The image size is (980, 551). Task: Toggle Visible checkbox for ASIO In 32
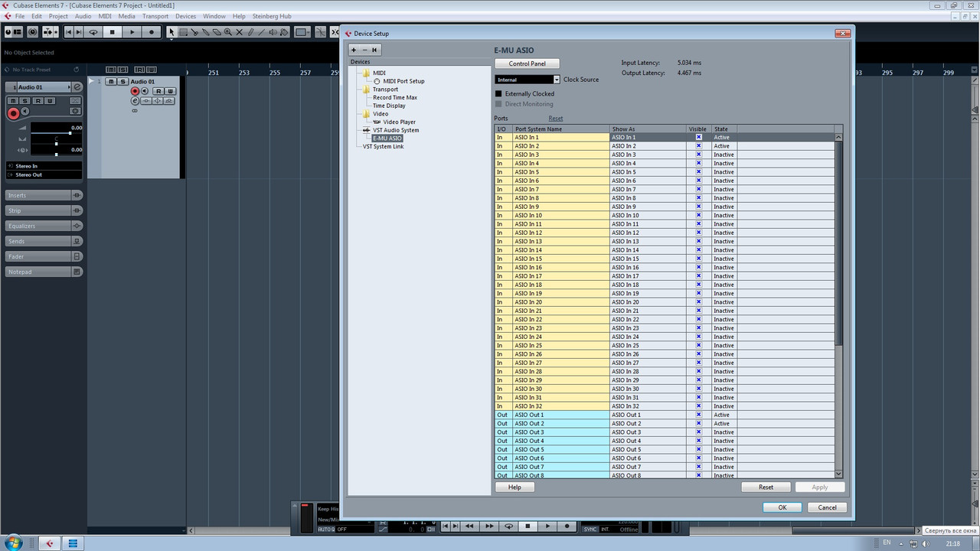pyautogui.click(x=698, y=406)
